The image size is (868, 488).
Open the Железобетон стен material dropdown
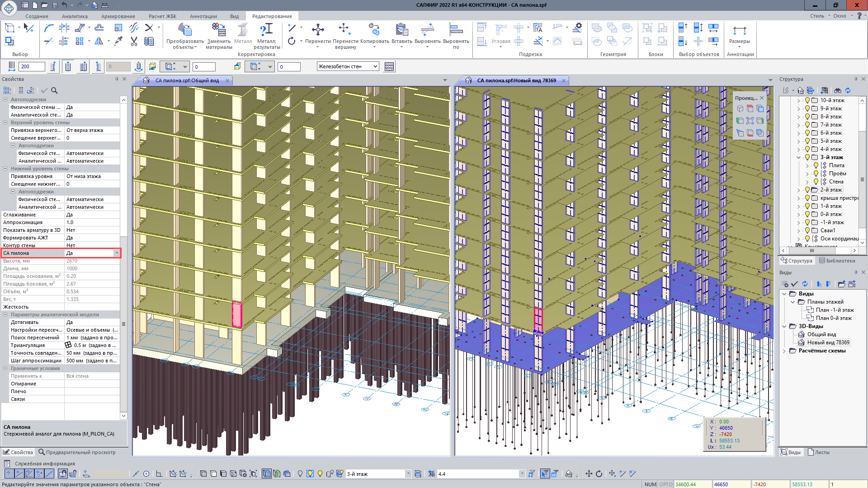[375, 66]
